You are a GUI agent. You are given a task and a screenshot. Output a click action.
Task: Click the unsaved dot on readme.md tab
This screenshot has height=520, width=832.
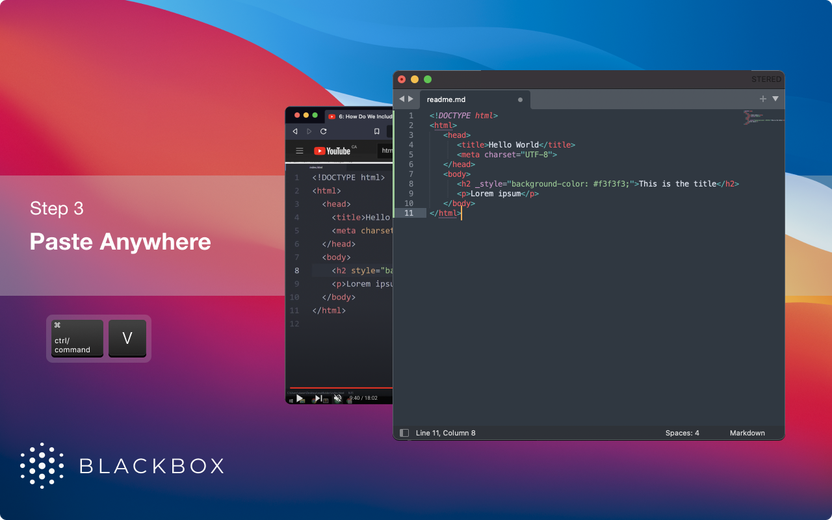520,100
